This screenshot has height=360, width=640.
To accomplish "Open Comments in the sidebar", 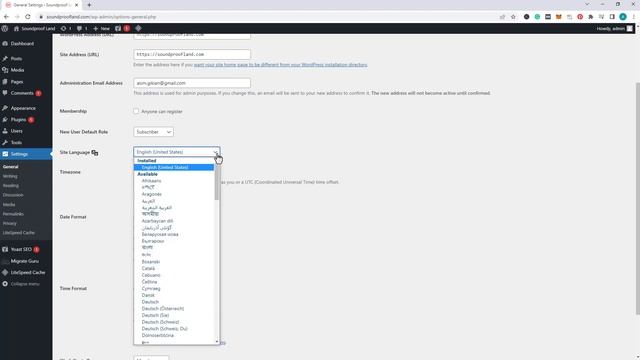I will pyautogui.click(x=22, y=93).
